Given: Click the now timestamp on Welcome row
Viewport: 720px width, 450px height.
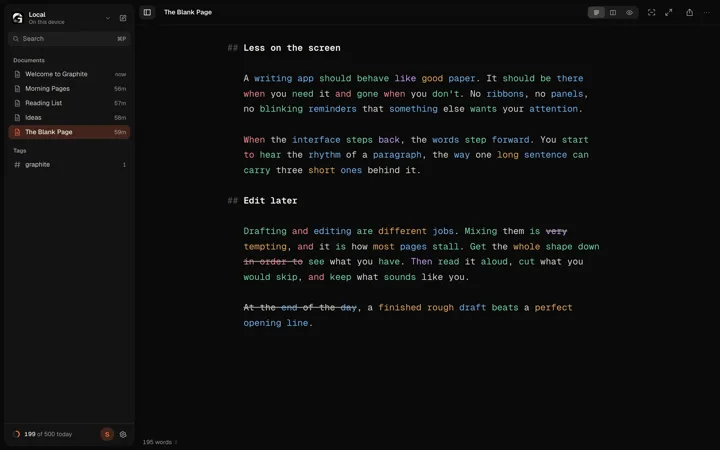Looking at the screenshot, I should tap(120, 74).
